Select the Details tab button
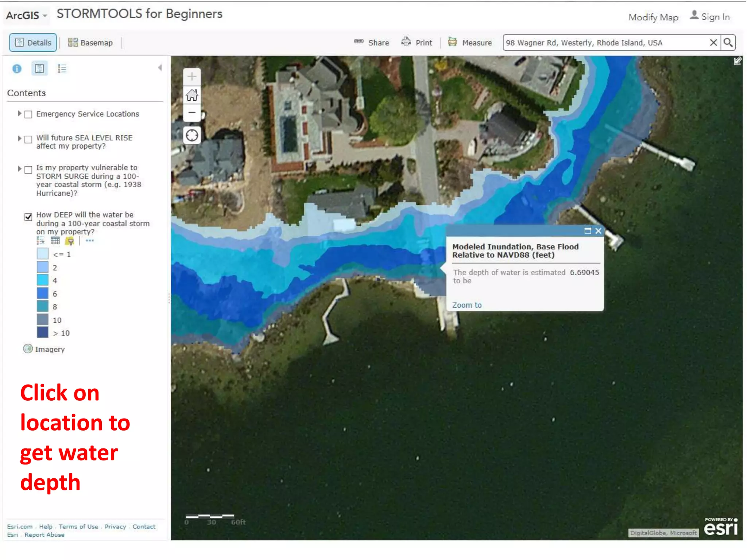Viewport: 747px width, 560px height. tap(33, 43)
